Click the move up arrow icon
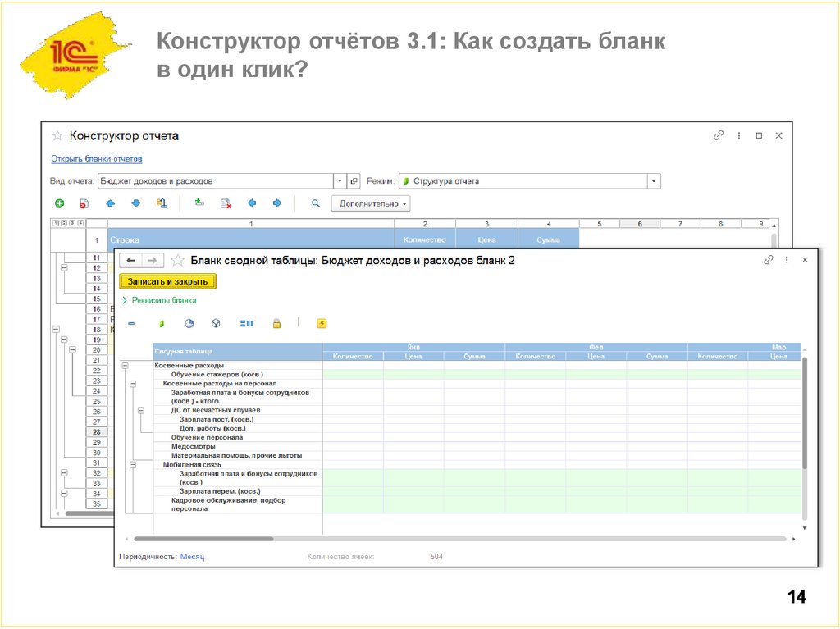 (111, 203)
